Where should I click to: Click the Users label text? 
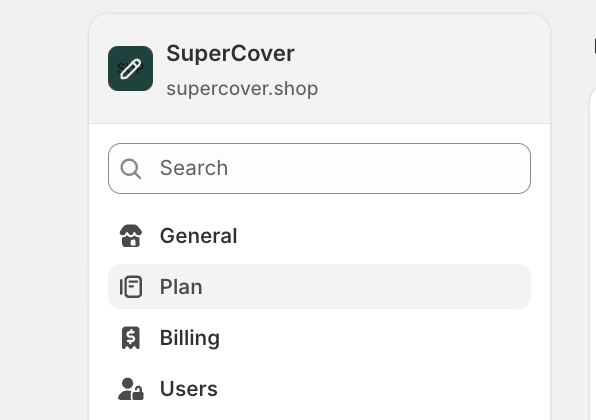click(189, 389)
